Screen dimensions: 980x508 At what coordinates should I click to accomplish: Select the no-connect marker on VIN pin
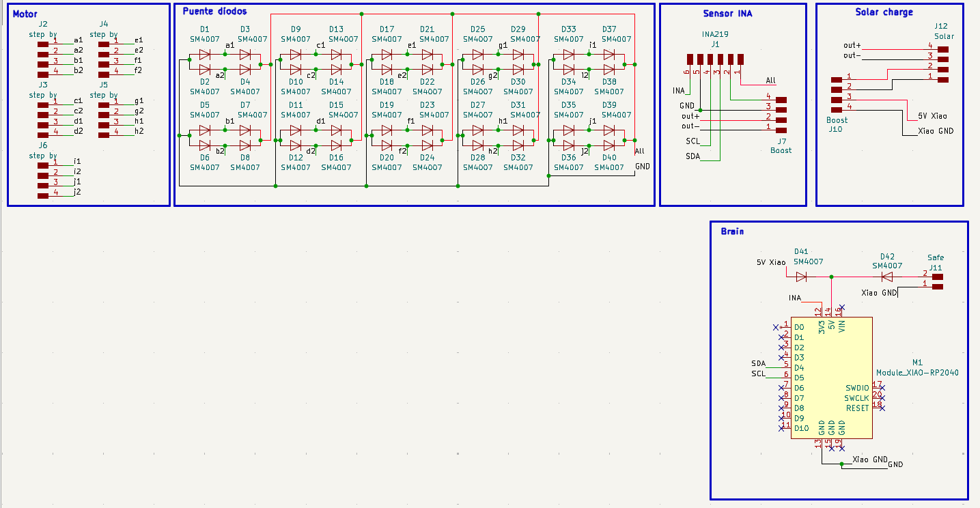coord(842,307)
